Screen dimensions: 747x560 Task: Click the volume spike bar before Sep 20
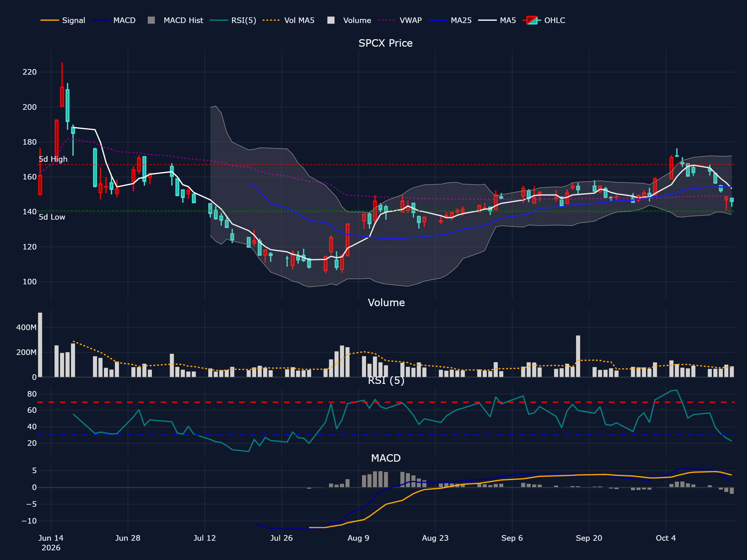[x=578, y=356]
